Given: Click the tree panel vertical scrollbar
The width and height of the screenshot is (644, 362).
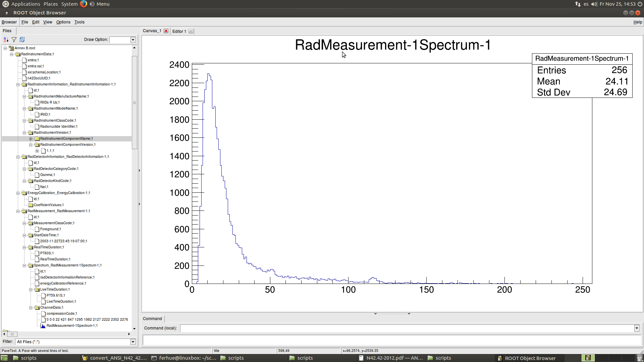Looking at the screenshot, I should point(135,102).
